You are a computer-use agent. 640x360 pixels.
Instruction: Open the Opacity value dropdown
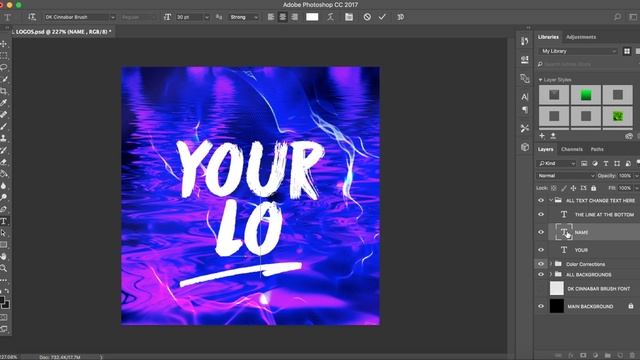click(x=636, y=176)
